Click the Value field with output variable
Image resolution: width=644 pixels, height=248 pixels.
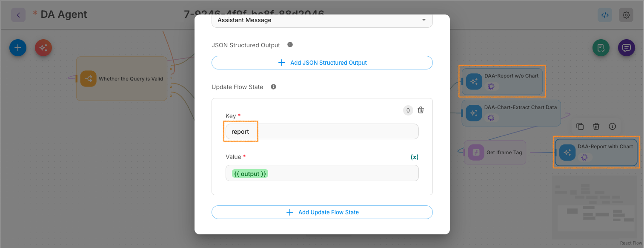point(322,173)
